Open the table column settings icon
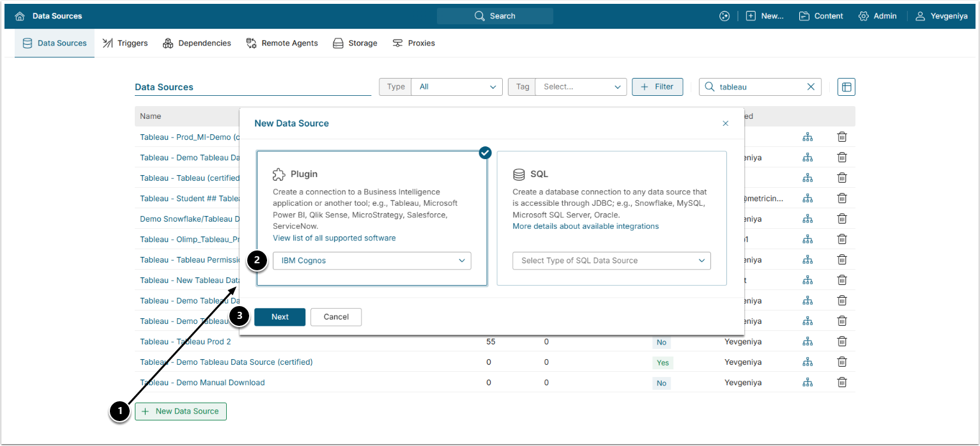980x446 pixels. [846, 87]
